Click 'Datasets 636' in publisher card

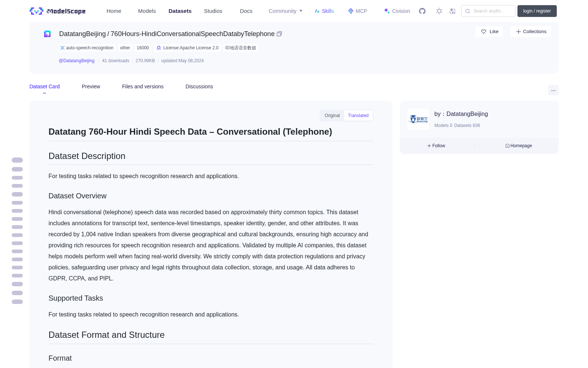click(467, 125)
